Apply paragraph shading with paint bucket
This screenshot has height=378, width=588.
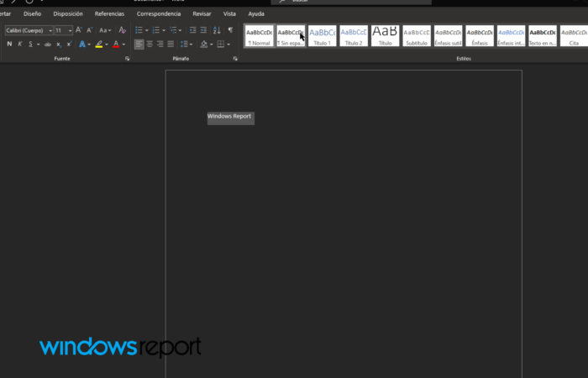[204, 45]
